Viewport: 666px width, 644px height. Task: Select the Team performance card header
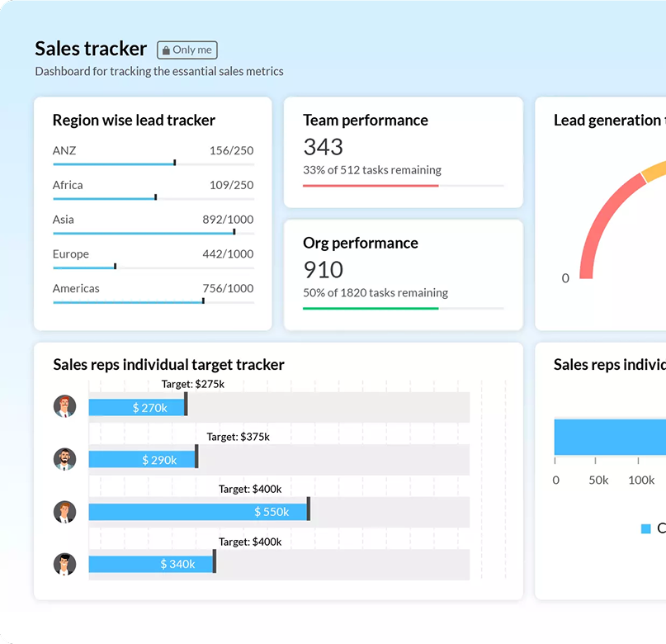pos(365,120)
